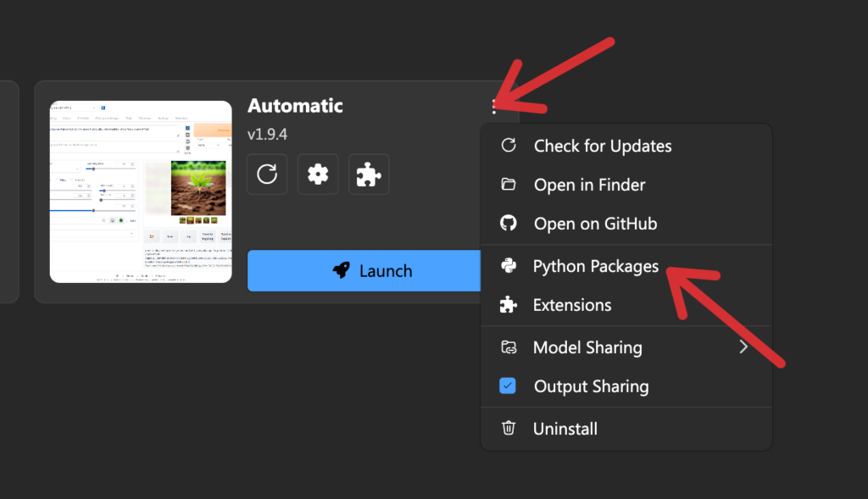
Task: Click the Automatic package title
Action: pos(295,106)
